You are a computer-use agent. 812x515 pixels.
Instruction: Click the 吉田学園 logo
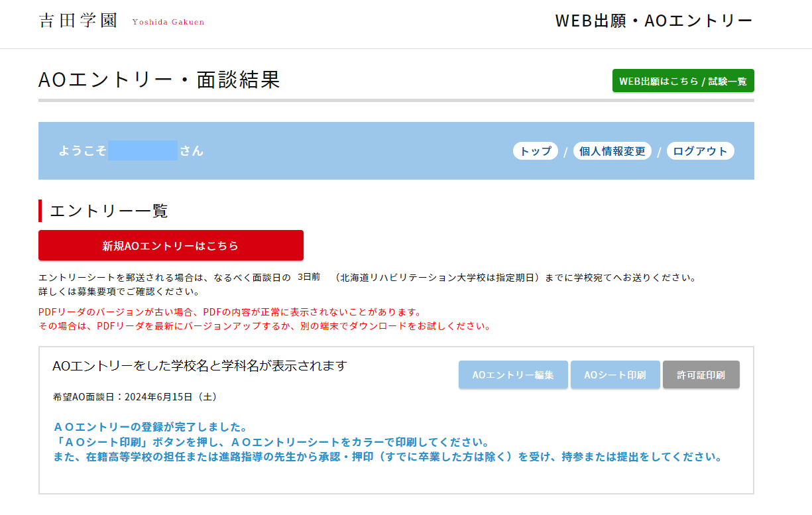click(x=78, y=21)
